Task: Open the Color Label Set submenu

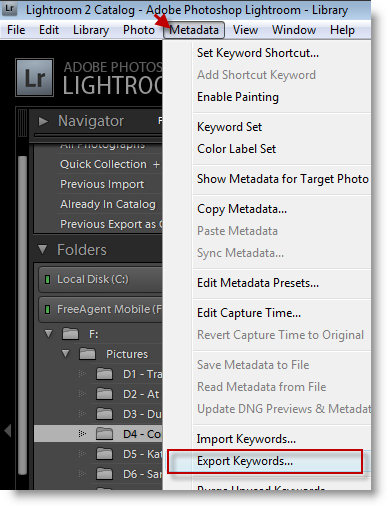Action: coord(236,149)
